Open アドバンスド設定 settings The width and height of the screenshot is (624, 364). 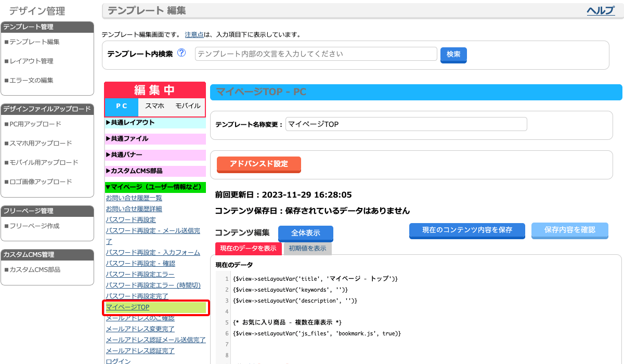[x=258, y=164]
